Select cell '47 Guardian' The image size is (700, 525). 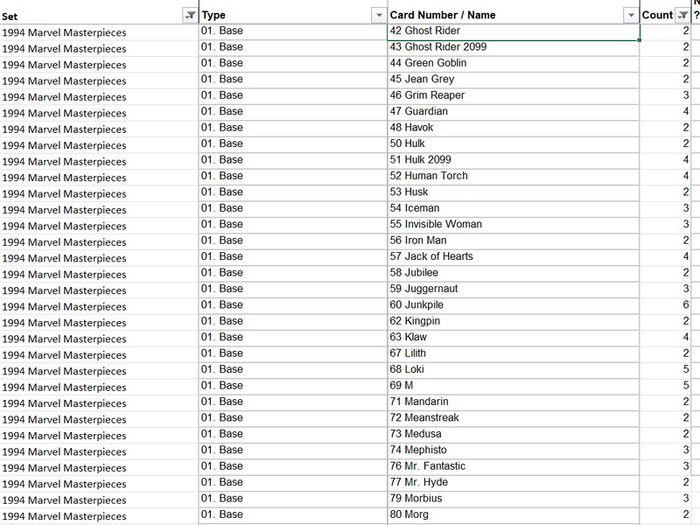pos(513,112)
